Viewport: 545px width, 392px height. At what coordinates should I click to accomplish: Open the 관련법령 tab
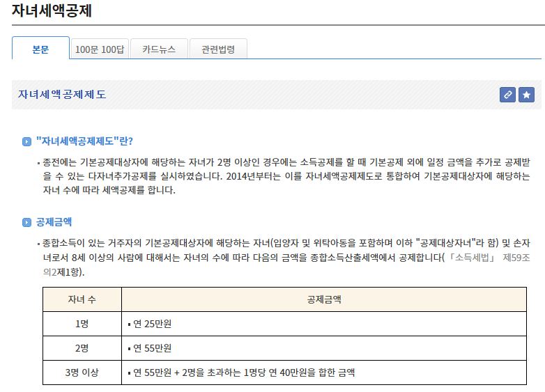coord(218,49)
